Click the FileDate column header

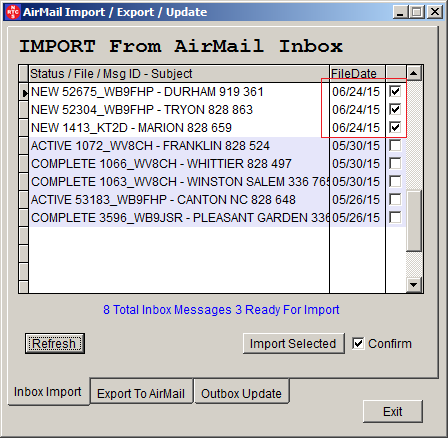pos(357,73)
